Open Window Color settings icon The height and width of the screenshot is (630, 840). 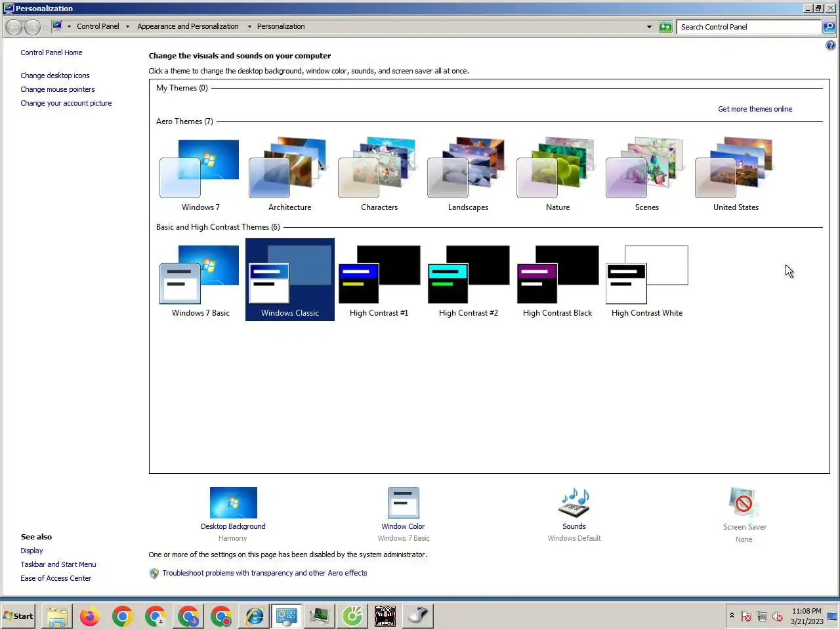403,503
